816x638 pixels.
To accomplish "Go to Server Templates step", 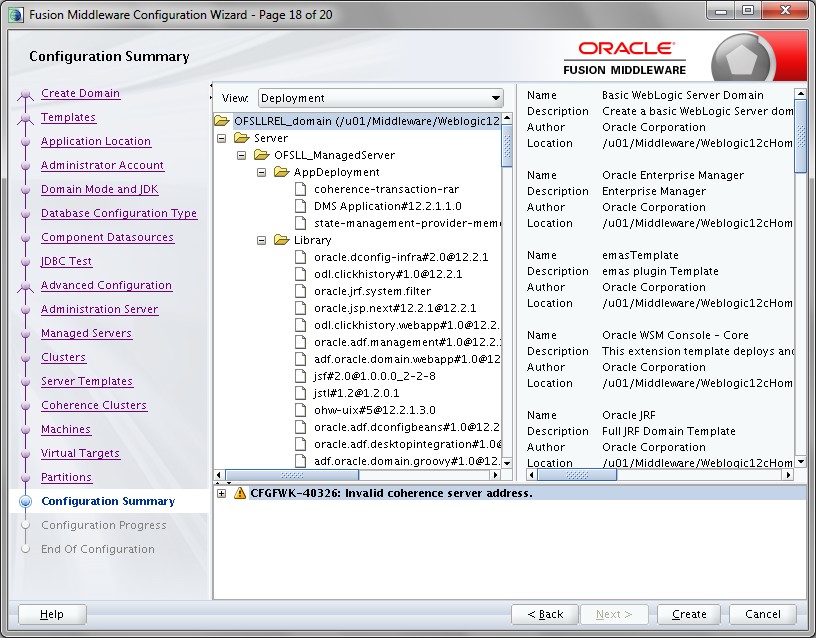I will click(x=87, y=380).
